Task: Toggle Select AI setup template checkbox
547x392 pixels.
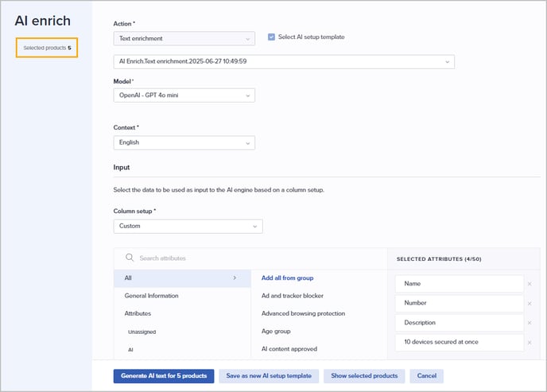Action: pos(271,37)
